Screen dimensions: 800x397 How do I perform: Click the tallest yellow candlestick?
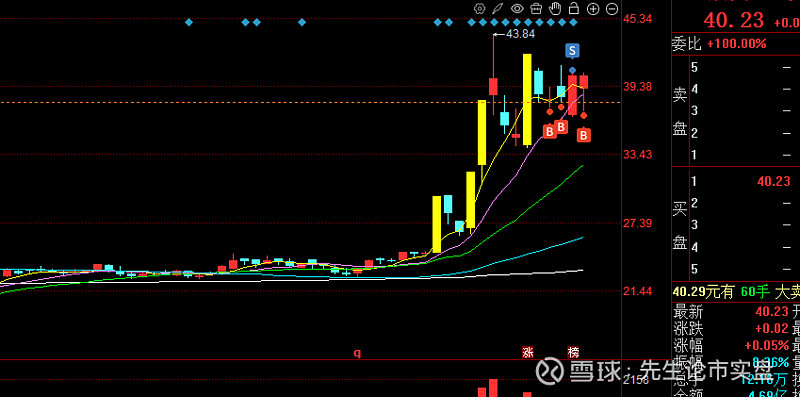tap(527, 100)
